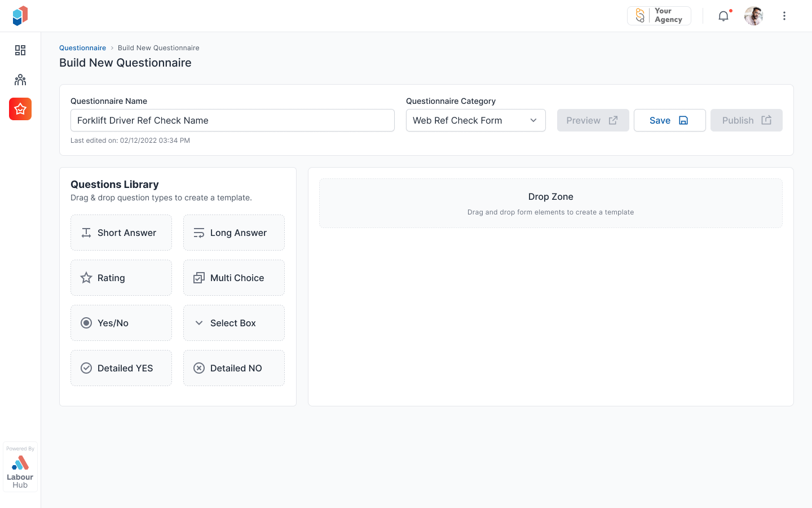Click the Long Answer wrap-lines icon

199,233
